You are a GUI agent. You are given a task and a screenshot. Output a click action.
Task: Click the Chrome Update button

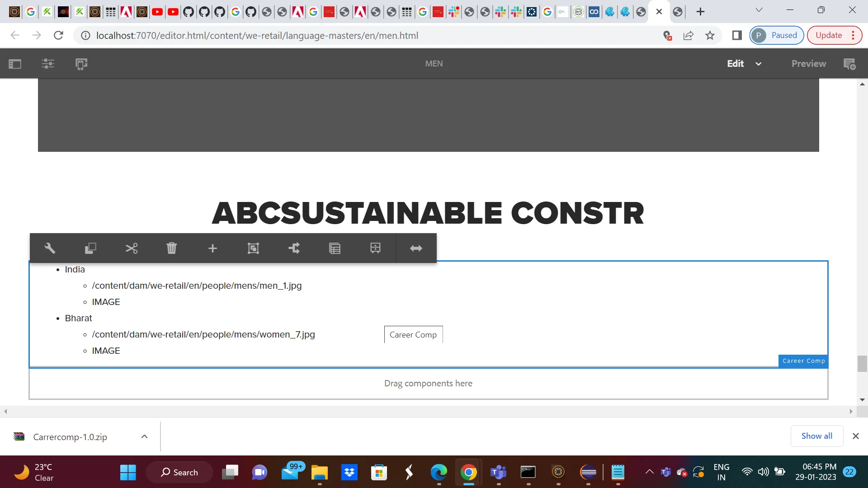click(x=829, y=35)
